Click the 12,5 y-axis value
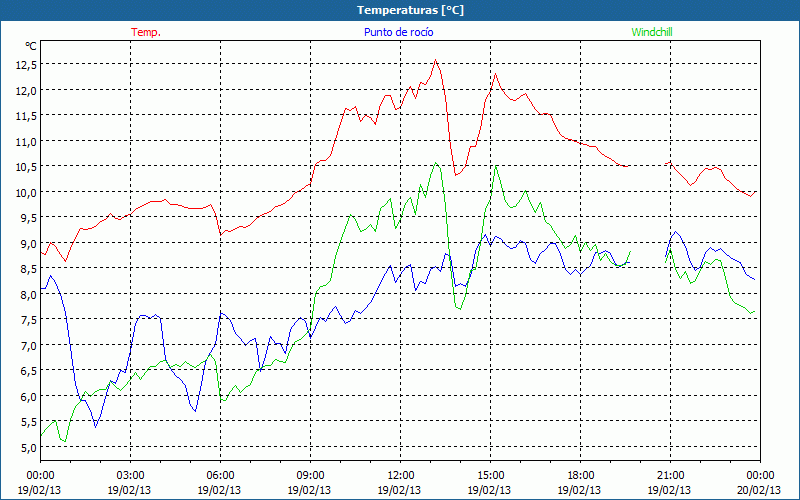Viewport: 800px width, 500px height. pos(27,65)
